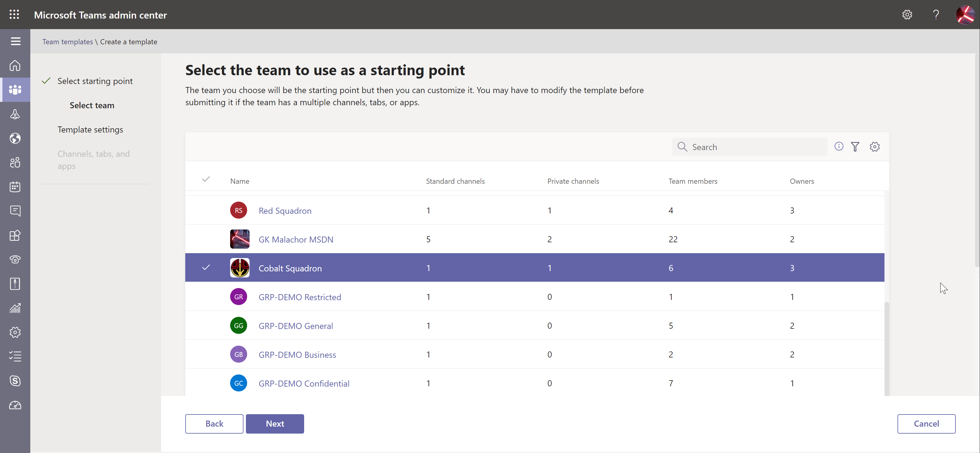Open the Teams icon in sidebar

(15, 90)
